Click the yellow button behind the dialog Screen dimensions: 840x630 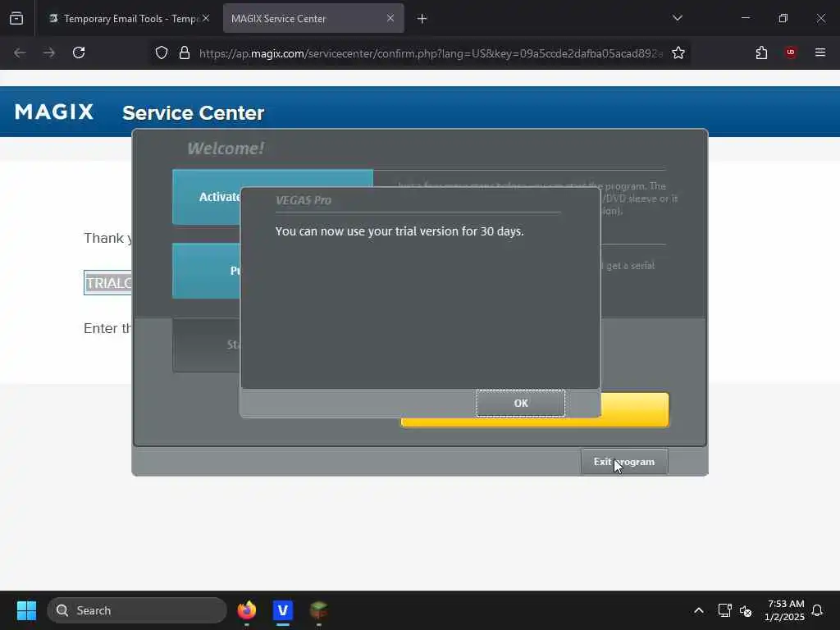coord(635,410)
